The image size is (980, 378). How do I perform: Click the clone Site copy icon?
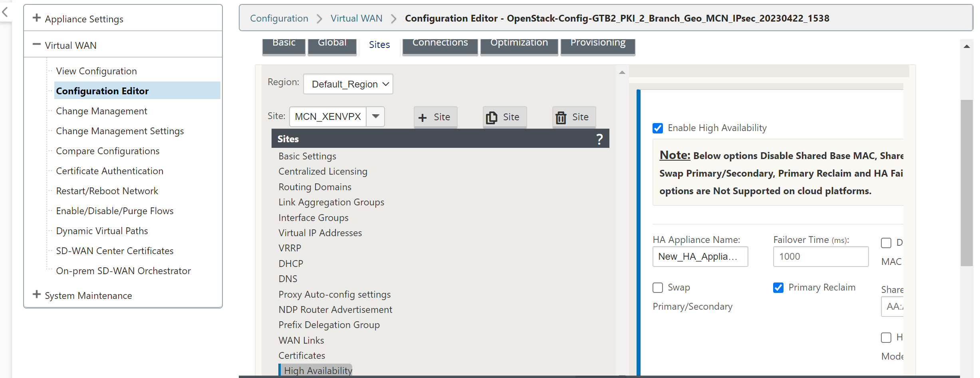click(492, 117)
